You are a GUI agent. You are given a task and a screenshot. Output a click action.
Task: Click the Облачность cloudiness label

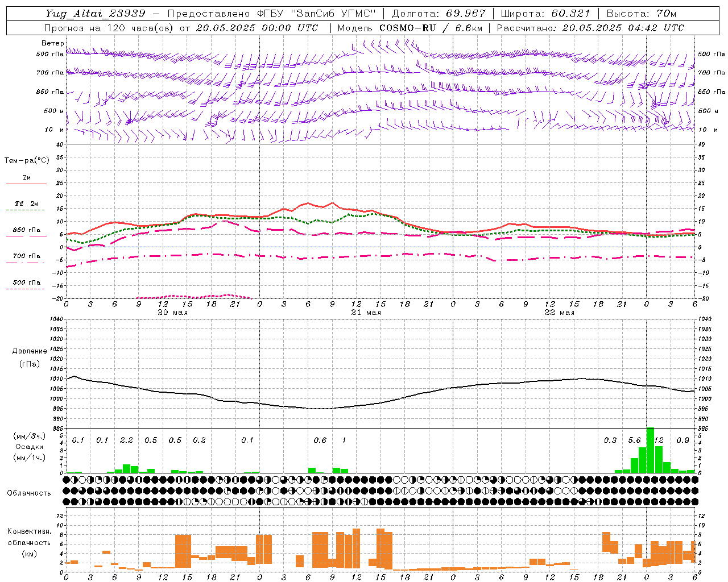point(29,493)
